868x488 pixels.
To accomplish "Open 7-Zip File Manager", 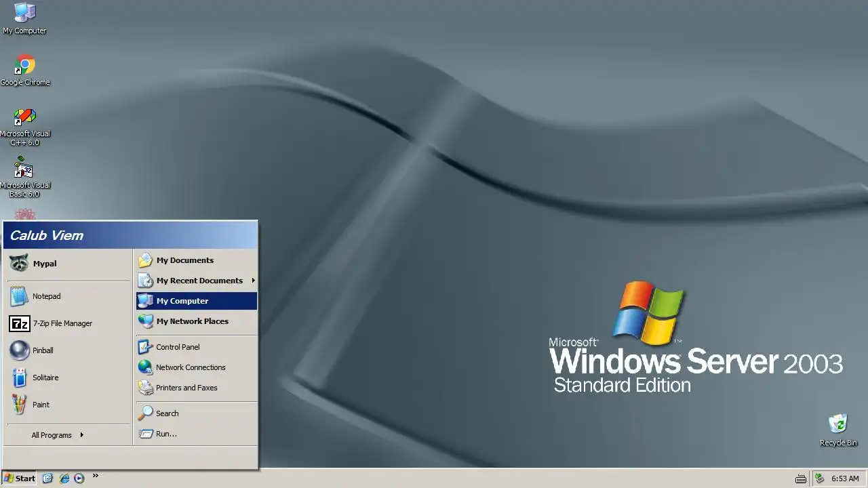I will (x=68, y=323).
